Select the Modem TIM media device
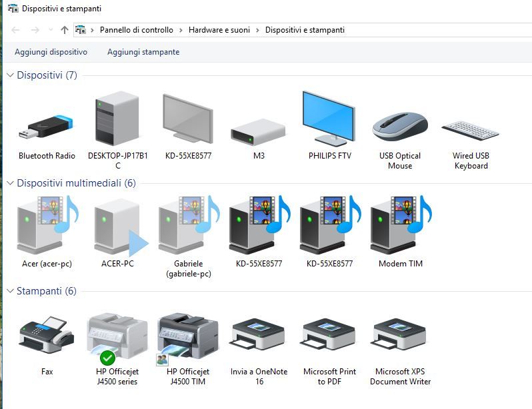Screen dimensions: 532x409 401,224
